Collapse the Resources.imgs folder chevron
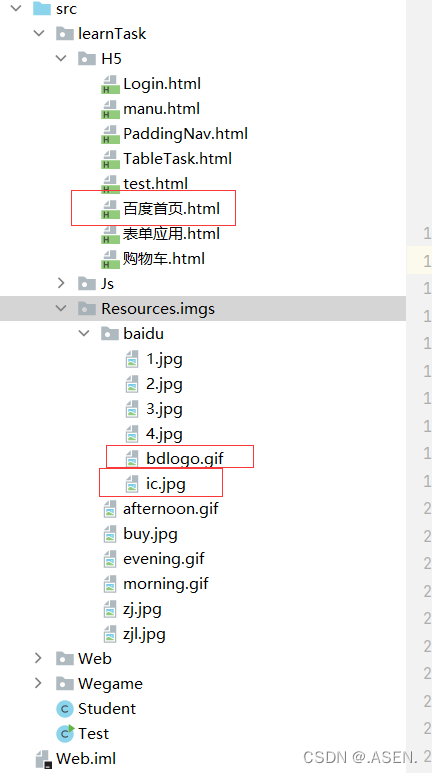 tap(61, 308)
